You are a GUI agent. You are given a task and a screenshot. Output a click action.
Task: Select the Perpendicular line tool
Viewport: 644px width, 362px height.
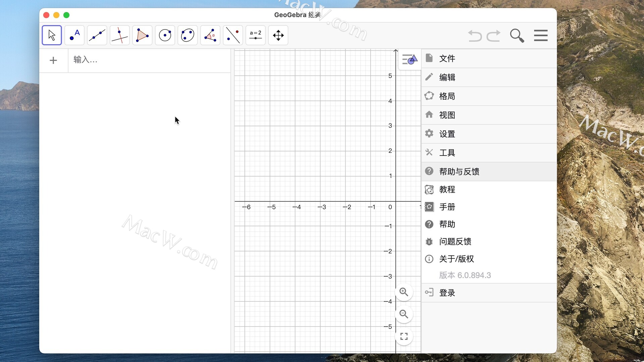point(120,35)
